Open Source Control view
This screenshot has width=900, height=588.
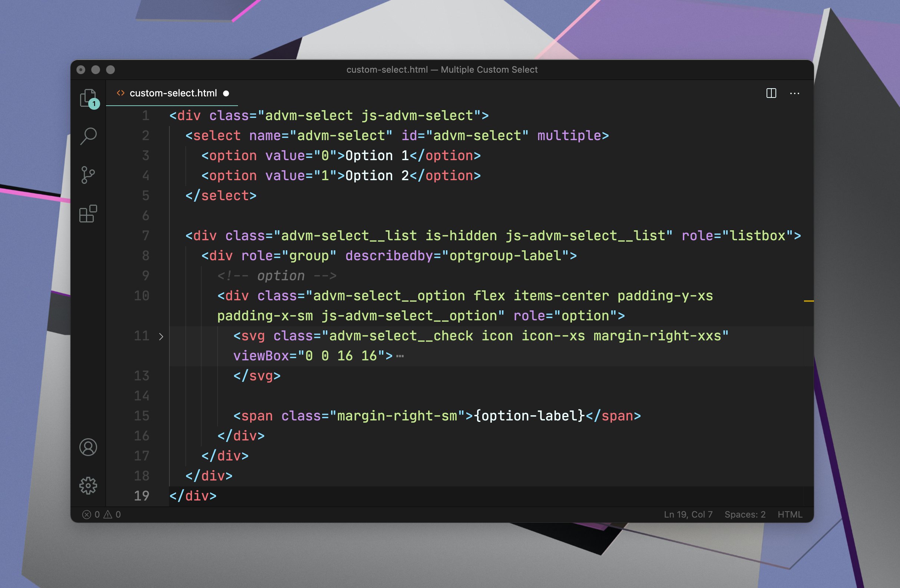(x=88, y=175)
